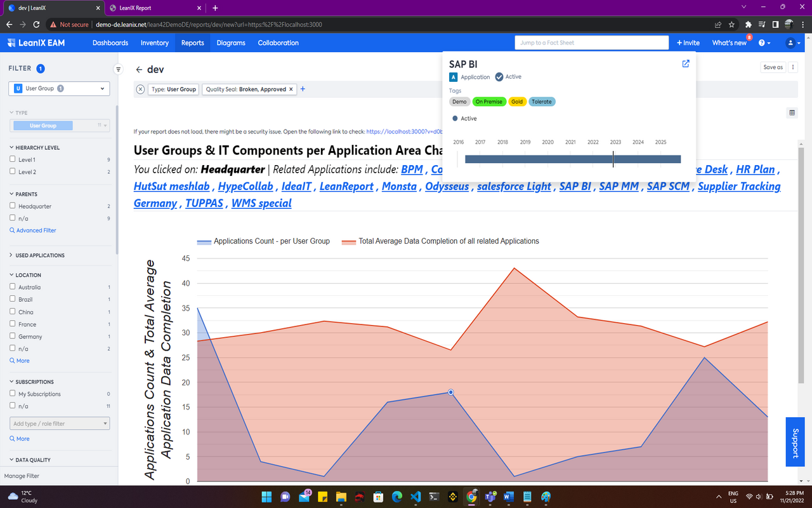Go to the Inventory tab
Screen dimensions: 812x508
pyautogui.click(x=155, y=43)
